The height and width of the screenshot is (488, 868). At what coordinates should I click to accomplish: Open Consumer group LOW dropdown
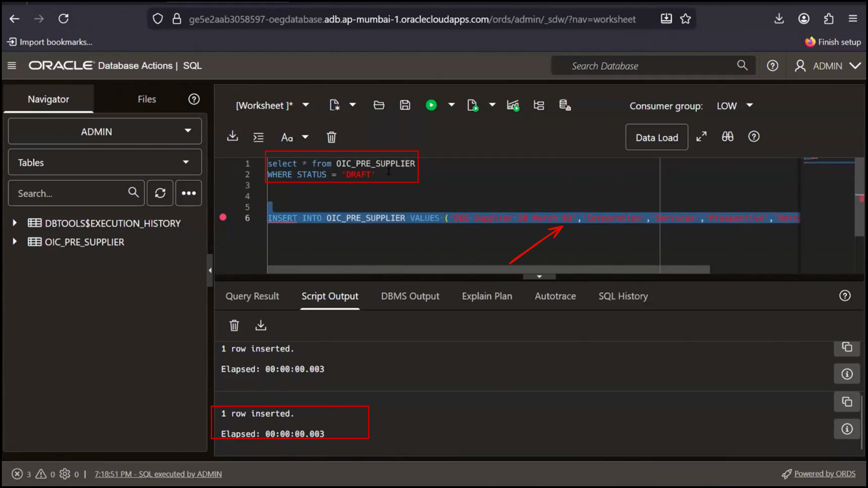point(735,106)
